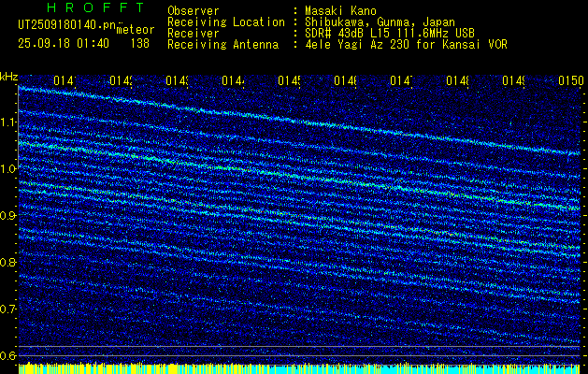Viewport: 588px width, 374px height.
Task: Click the Shibukawa, Gunma, Japan location text
Action: pyautogui.click(x=375, y=22)
